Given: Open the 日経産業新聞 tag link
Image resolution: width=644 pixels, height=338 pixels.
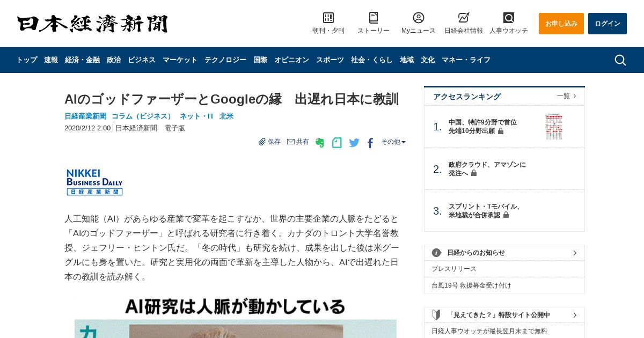Looking at the screenshot, I should 85,116.
